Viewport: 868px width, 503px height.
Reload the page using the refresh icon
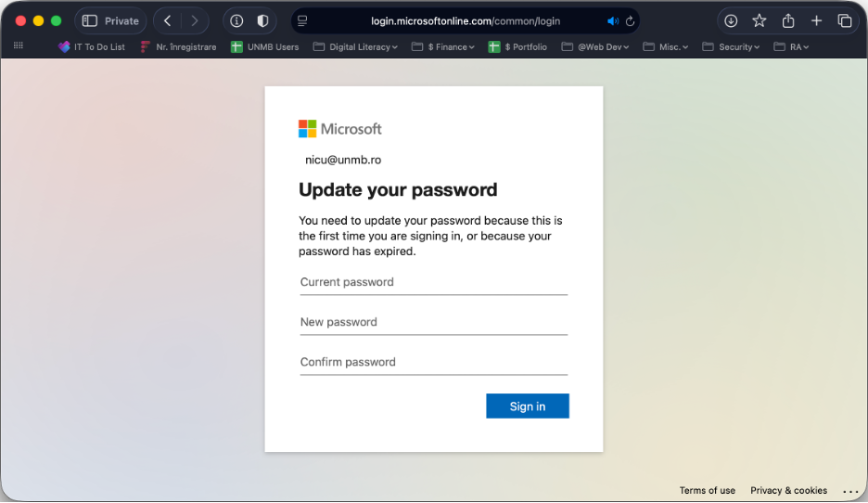(x=631, y=20)
